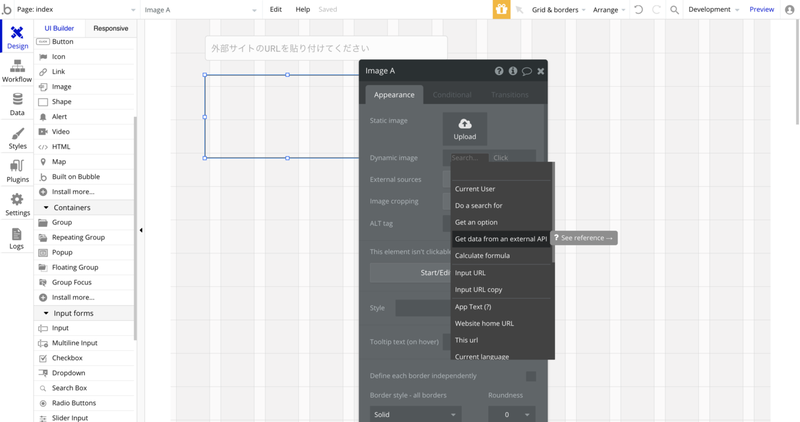This screenshot has height=422, width=800.
Task: Choose Website home URL option
Action: coord(501,324)
